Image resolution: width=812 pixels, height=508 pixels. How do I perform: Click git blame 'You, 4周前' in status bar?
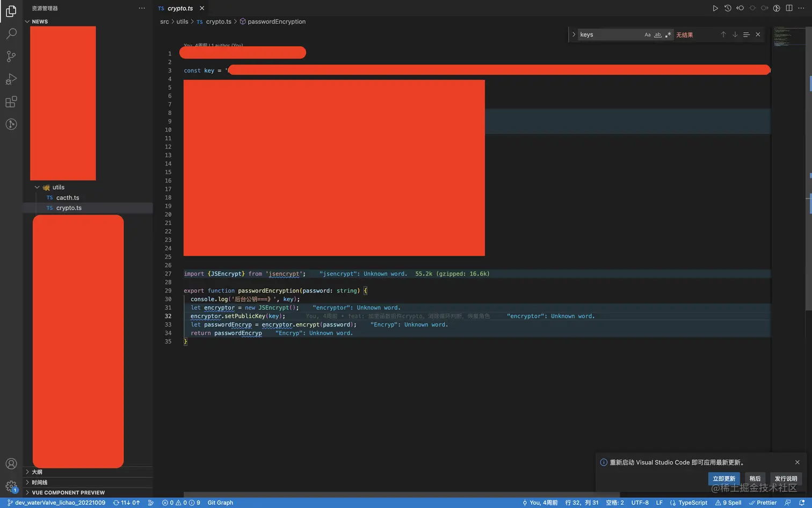click(x=540, y=503)
